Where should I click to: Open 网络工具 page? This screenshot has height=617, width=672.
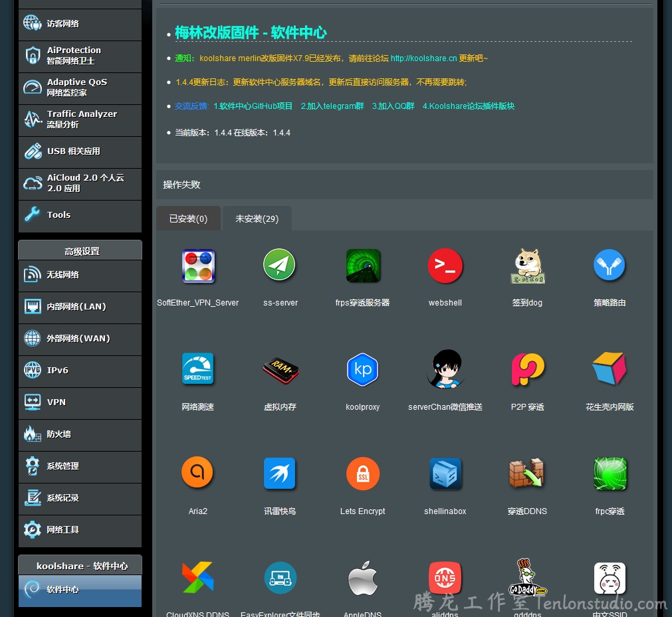coord(80,531)
